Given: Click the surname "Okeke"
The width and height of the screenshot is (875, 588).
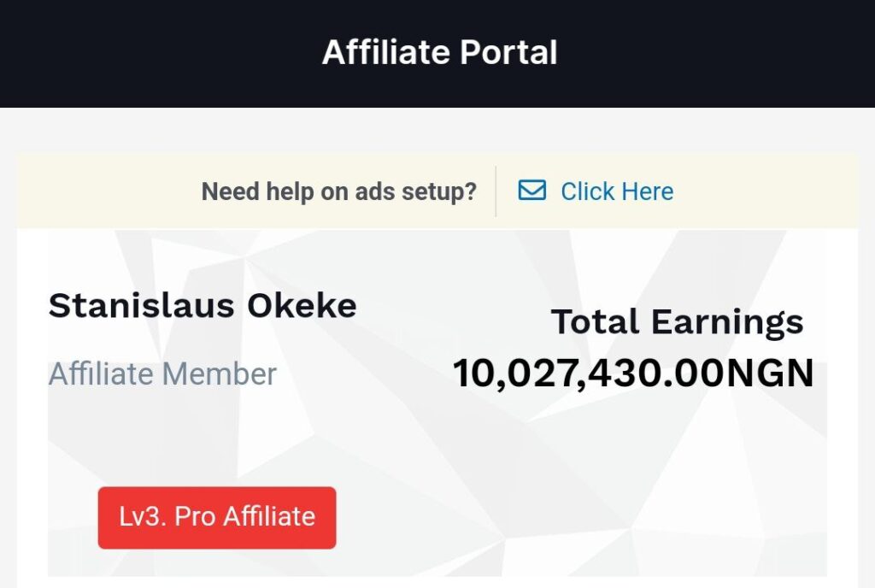Looking at the screenshot, I should (x=302, y=305).
